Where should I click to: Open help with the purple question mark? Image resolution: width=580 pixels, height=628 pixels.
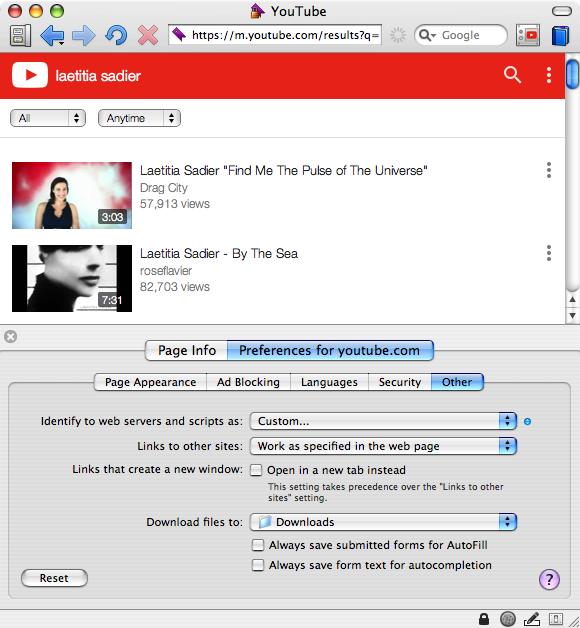(x=549, y=579)
